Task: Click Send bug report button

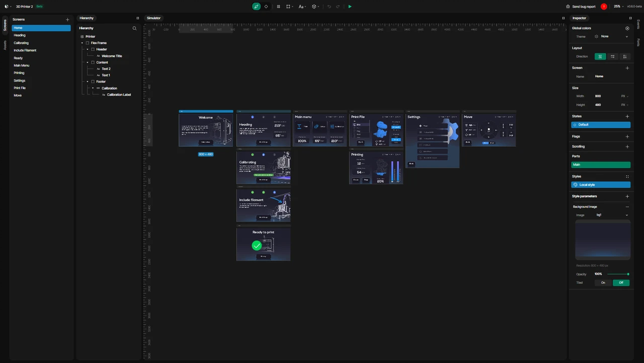Action: tap(581, 6)
